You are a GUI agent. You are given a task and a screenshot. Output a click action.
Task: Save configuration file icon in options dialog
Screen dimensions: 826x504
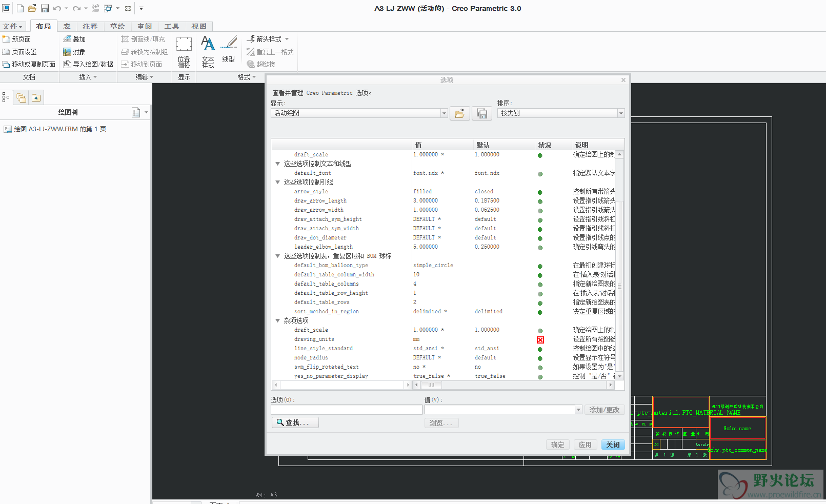point(482,113)
